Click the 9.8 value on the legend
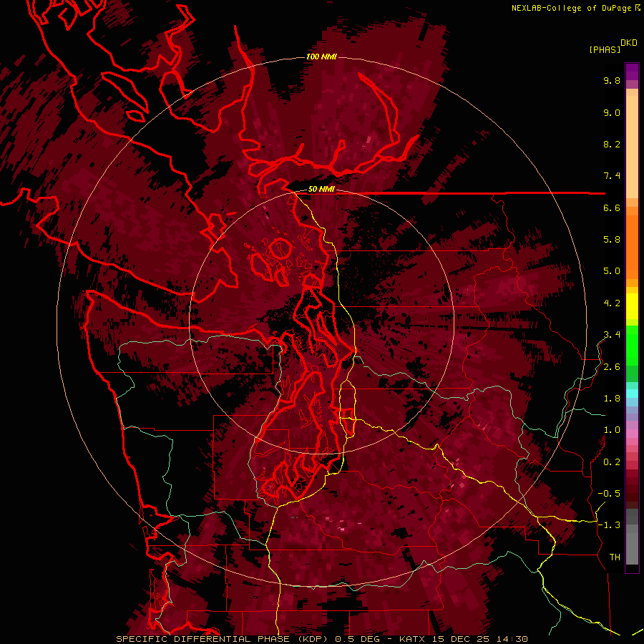The width and height of the screenshot is (644, 644). tap(612, 80)
